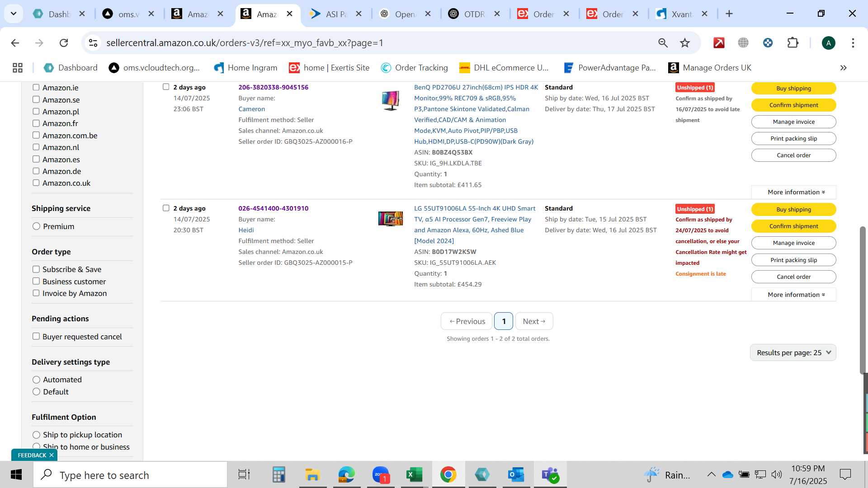868x488 pixels.
Task: Tick the Business customer checkbox
Action: coord(36,281)
